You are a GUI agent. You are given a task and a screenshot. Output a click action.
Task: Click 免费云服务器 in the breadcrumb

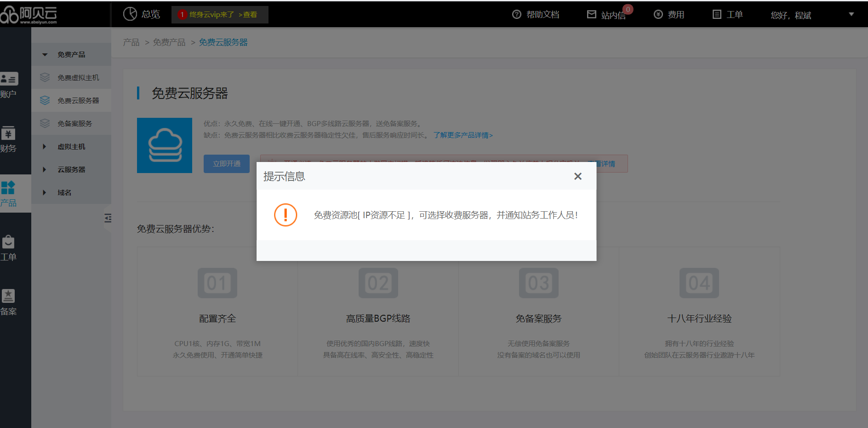coord(223,42)
